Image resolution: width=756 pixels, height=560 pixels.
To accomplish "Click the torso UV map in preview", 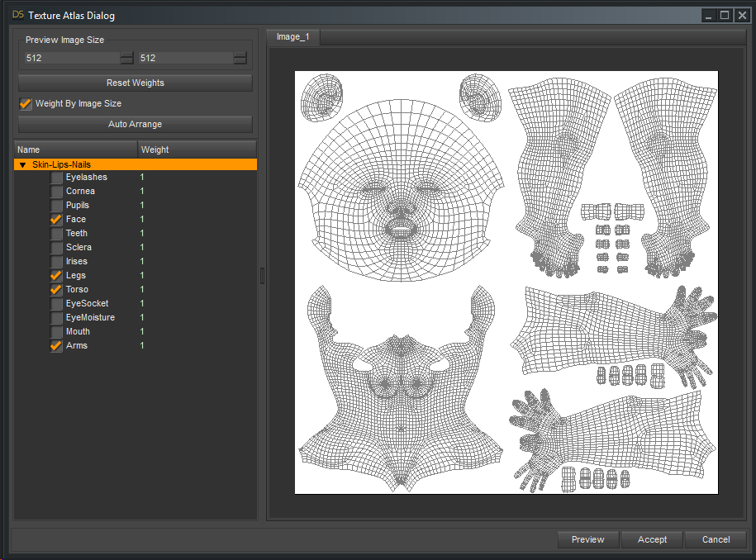I will click(400, 388).
